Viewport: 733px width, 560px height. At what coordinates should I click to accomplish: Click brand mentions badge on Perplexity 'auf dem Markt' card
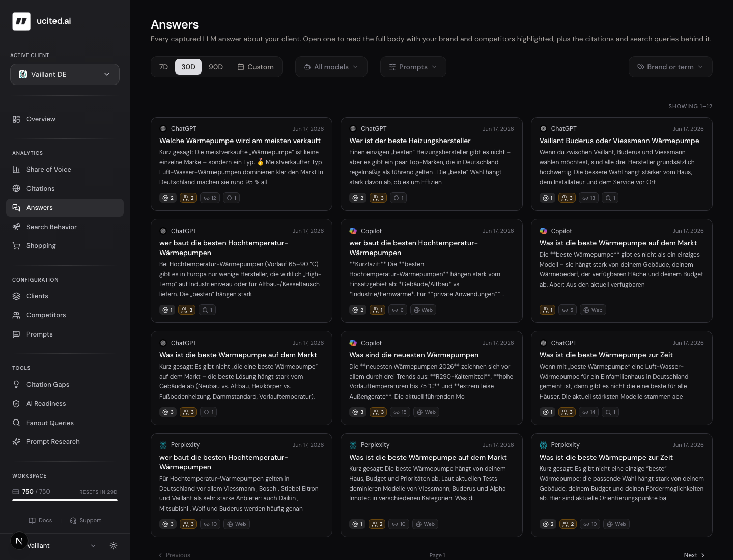[357, 524]
